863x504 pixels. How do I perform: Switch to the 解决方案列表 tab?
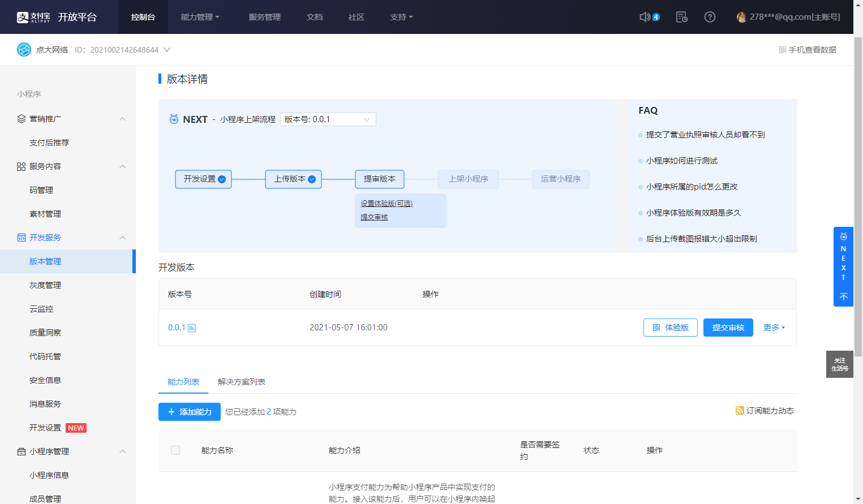click(x=241, y=382)
